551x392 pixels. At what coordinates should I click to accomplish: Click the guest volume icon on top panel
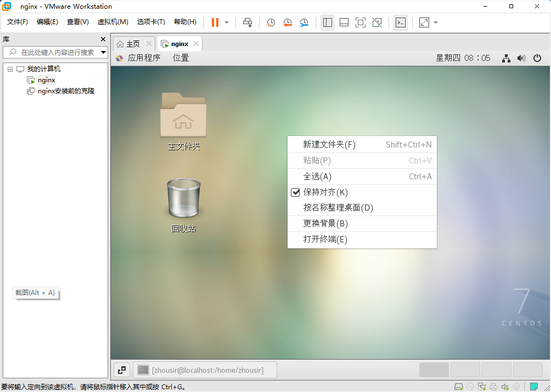pyautogui.click(x=521, y=58)
